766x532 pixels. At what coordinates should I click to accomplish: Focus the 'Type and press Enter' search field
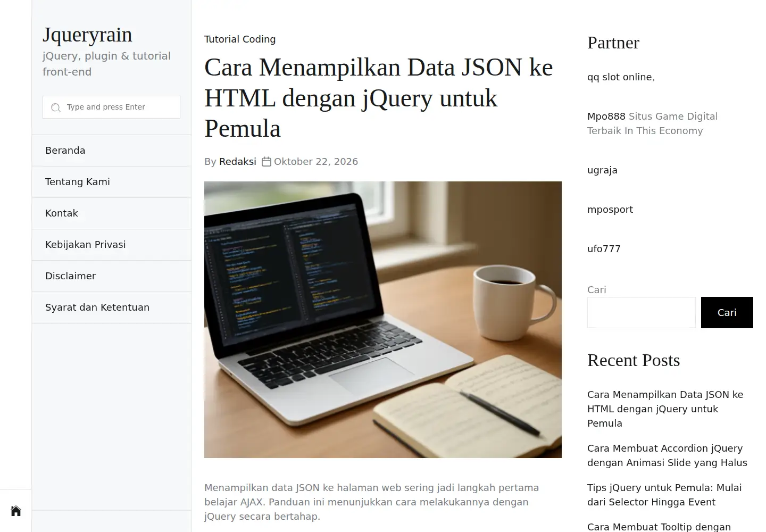[x=111, y=107]
